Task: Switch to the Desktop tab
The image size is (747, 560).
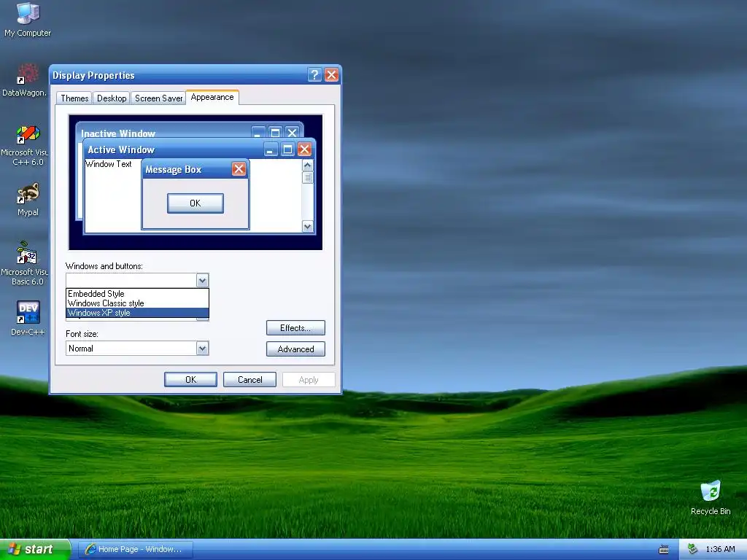Action: (x=112, y=98)
